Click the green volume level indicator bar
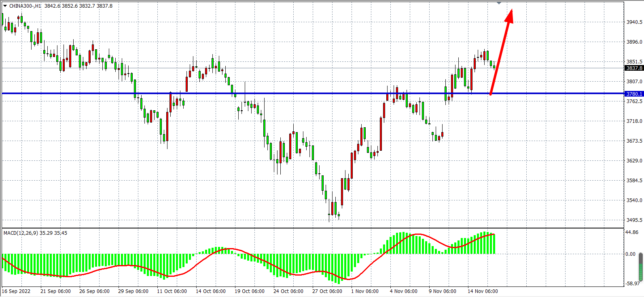The height and width of the screenshot is (297, 644). point(640,266)
